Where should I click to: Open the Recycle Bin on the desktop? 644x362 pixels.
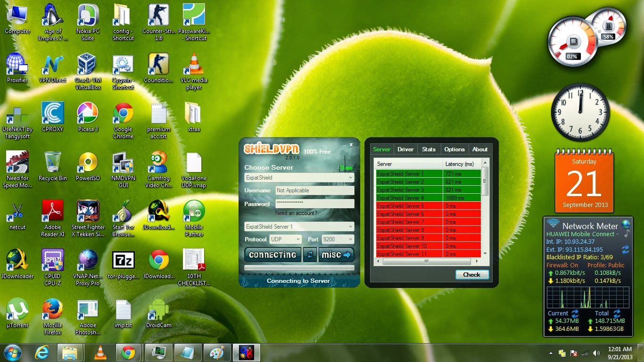[52, 166]
